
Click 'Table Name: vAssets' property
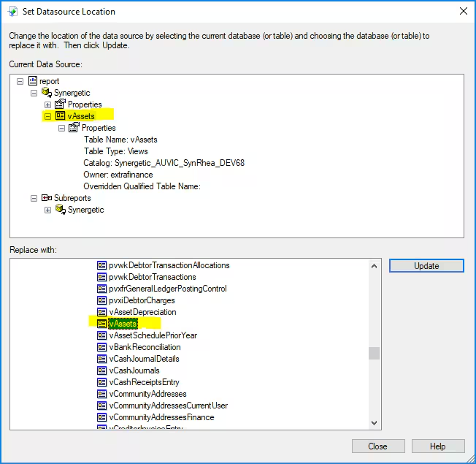coord(120,140)
